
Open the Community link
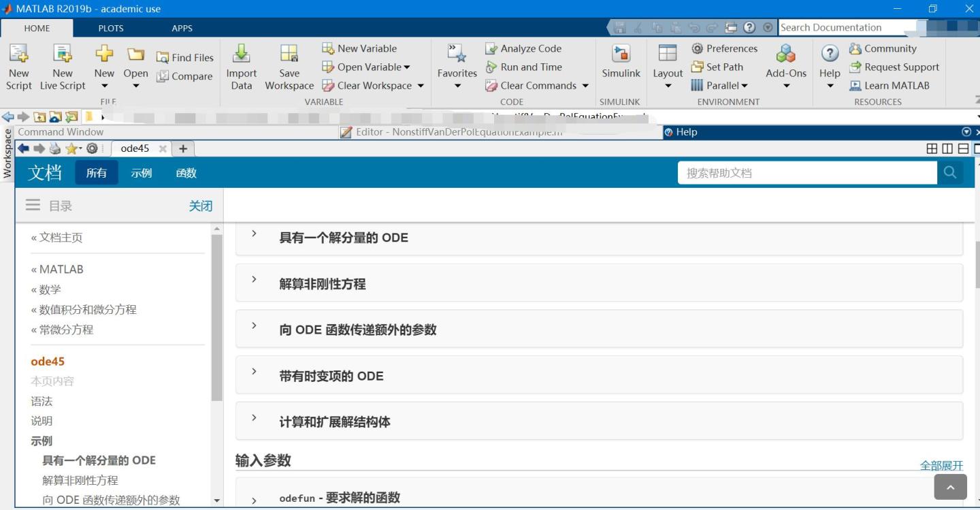[883, 48]
